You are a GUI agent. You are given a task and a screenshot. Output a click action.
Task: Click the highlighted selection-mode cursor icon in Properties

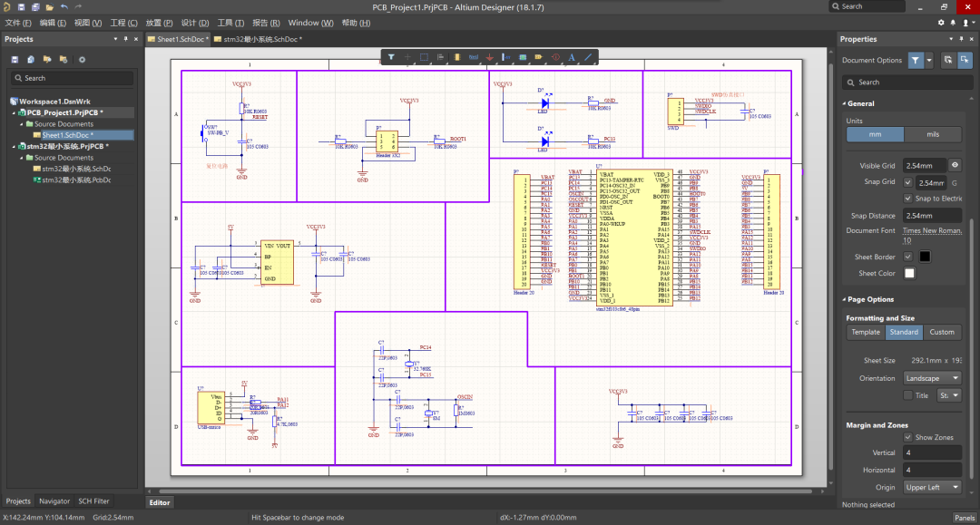pyautogui.click(x=965, y=60)
